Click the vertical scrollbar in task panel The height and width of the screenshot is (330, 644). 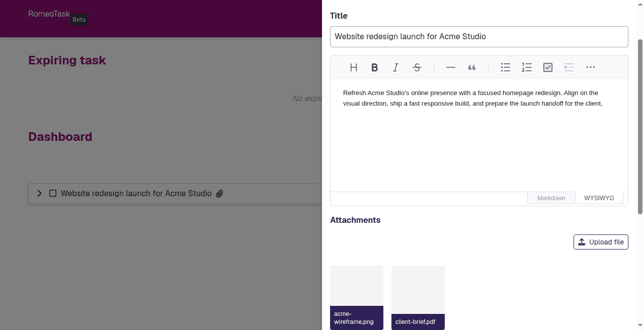[x=640, y=127]
